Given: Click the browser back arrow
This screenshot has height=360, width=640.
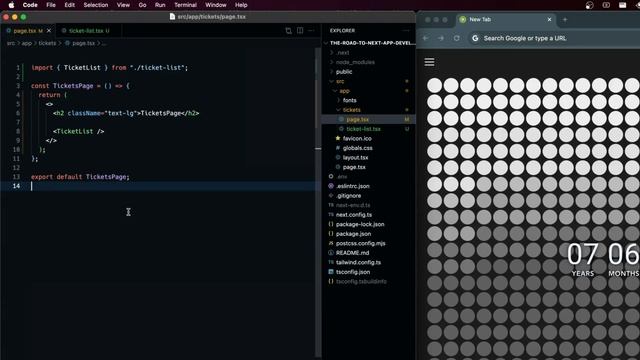Looking at the screenshot, I should click(x=426, y=38).
